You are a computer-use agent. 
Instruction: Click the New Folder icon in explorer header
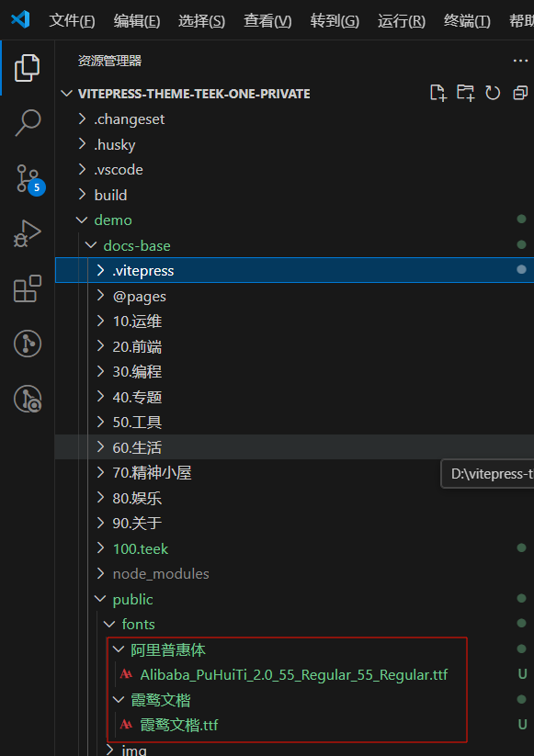465,93
